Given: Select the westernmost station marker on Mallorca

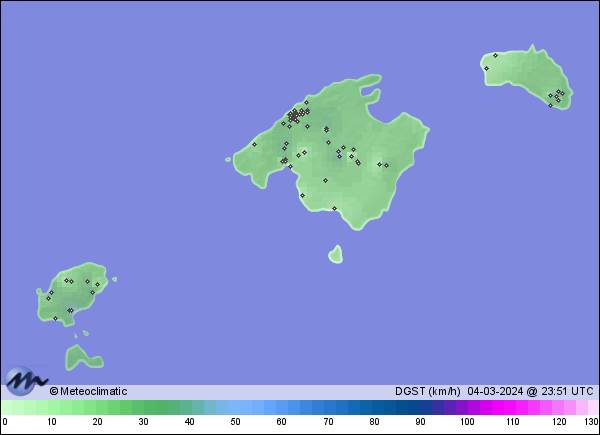Looking at the screenshot, I should pyautogui.click(x=254, y=145).
